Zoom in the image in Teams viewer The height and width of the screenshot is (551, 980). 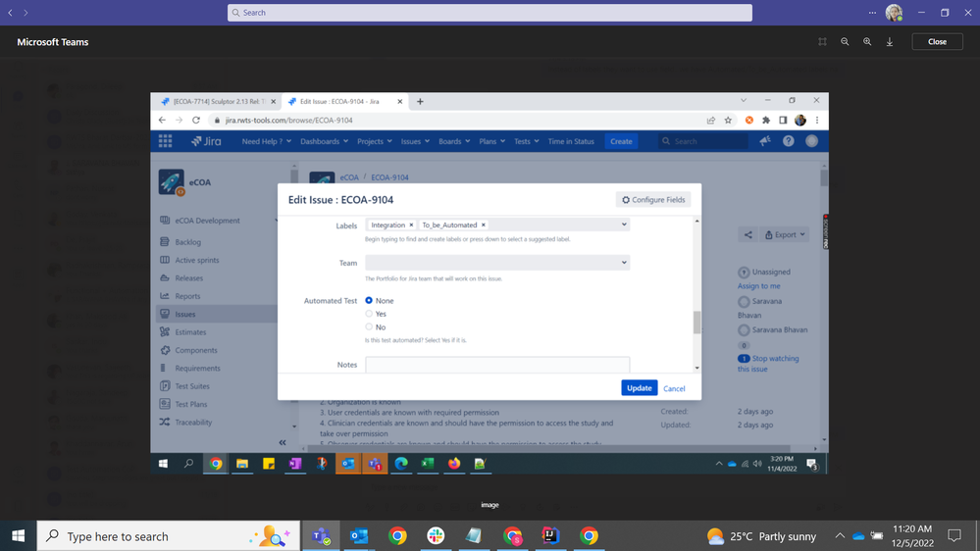tap(867, 42)
